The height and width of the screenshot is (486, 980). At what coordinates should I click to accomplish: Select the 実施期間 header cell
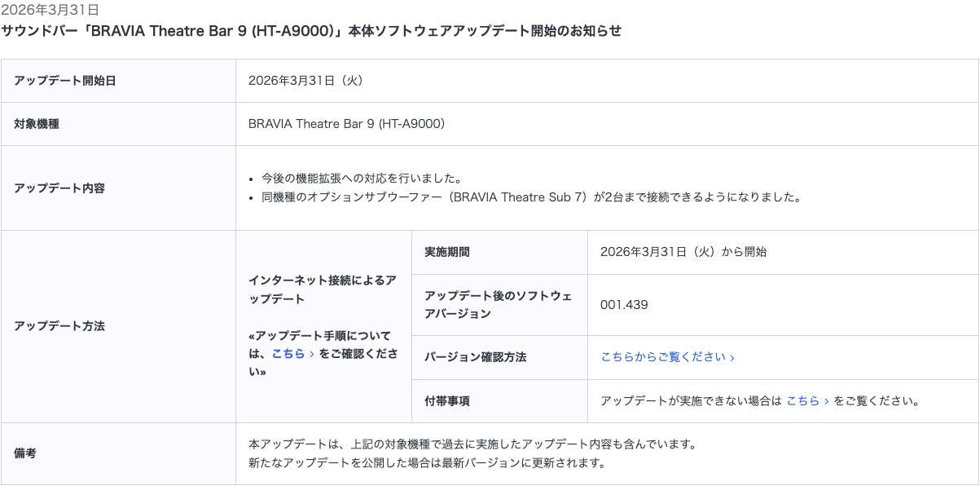pos(447,252)
